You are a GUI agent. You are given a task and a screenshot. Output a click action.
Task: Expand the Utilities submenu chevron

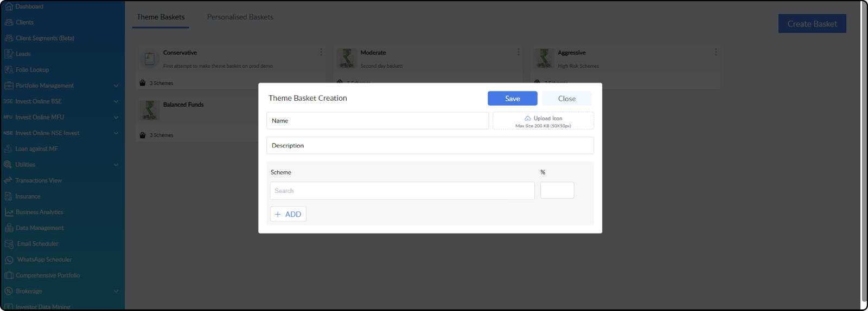pyautogui.click(x=116, y=165)
